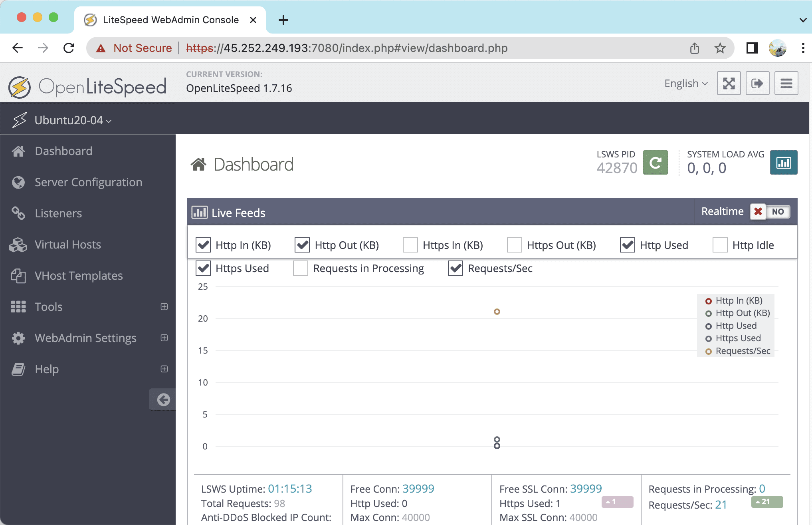Enable the Https Out (KB) checkbox
812x525 pixels.
pyautogui.click(x=515, y=245)
